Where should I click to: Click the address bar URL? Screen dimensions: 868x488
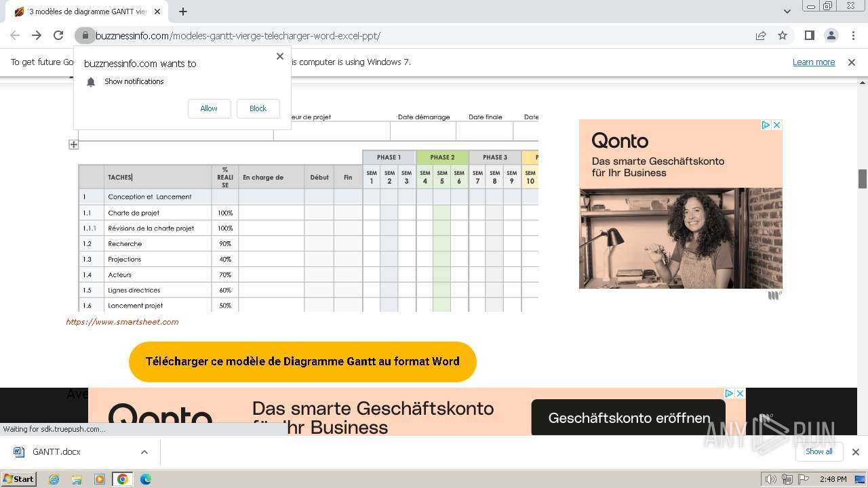(238, 36)
